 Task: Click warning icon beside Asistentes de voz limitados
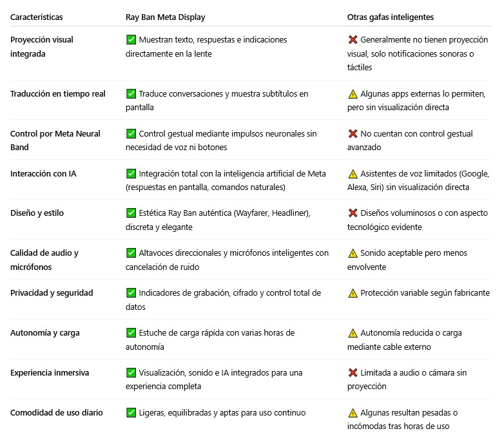pos(353,174)
